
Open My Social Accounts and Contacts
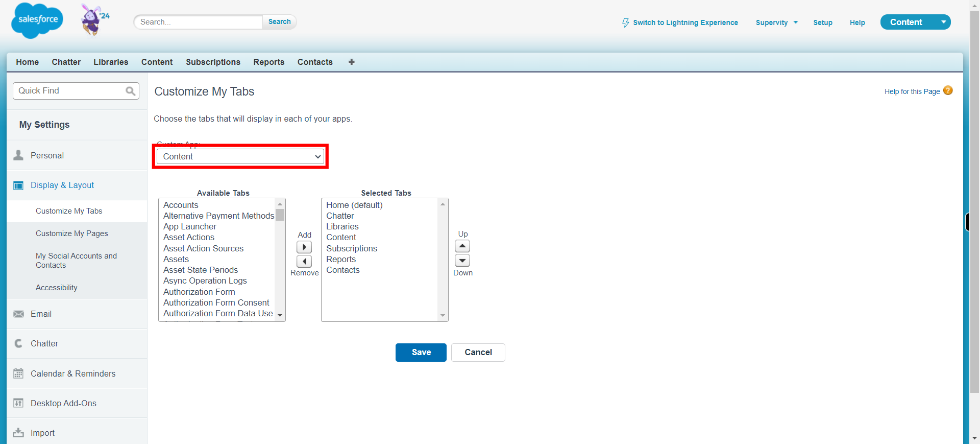[x=77, y=261]
